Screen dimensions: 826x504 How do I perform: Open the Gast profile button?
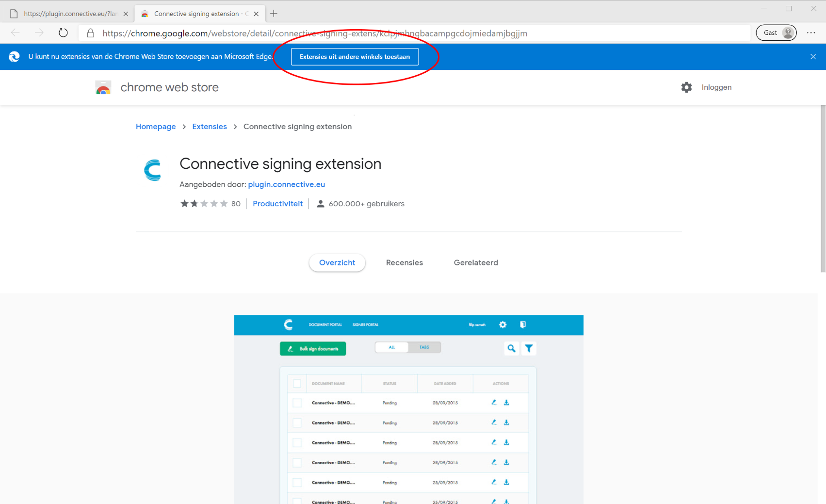pos(776,33)
